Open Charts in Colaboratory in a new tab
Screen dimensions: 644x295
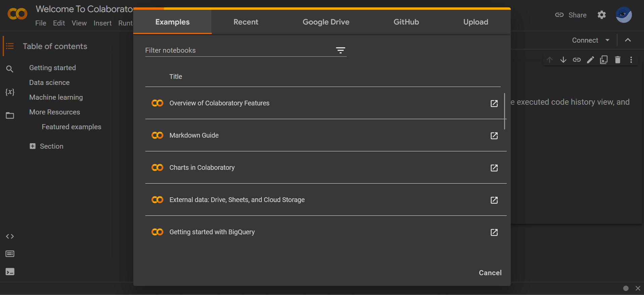[494, 168]
